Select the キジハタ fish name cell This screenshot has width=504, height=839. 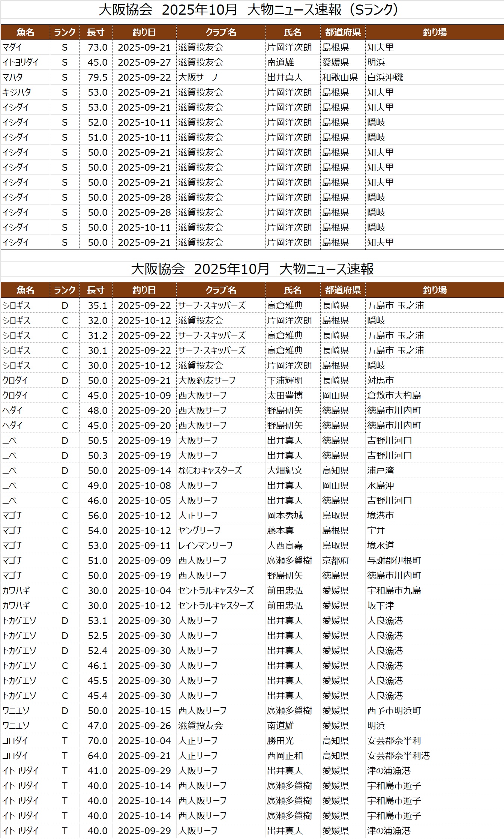click(17, 92)
